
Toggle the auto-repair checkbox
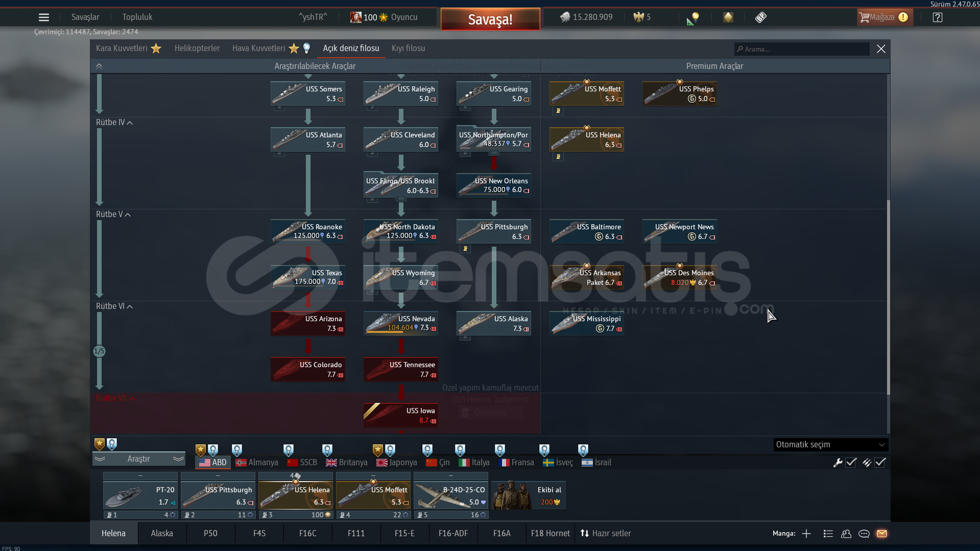pos(851,463)
